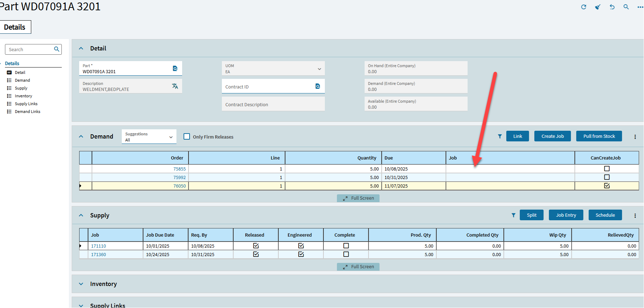Click the Create Job button
The image size is (644, 308).
pos(552,136)
